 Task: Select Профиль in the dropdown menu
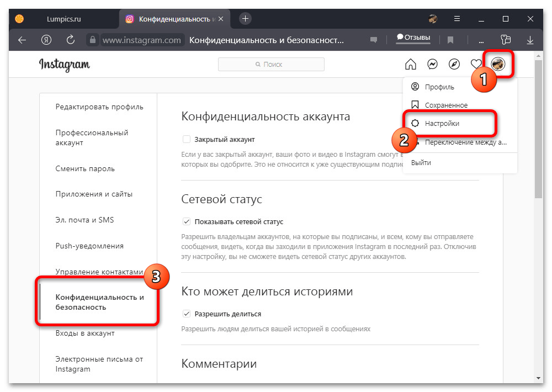459,87
